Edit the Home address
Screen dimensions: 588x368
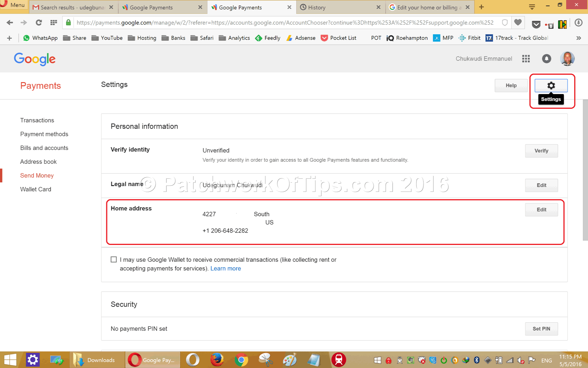coord(541,210)
